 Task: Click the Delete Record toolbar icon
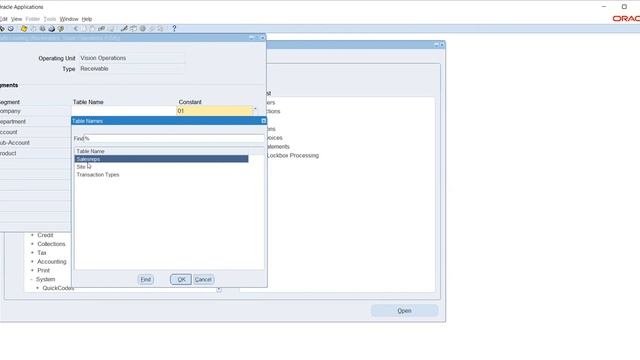pyautogui.click(x=111, y=29)
